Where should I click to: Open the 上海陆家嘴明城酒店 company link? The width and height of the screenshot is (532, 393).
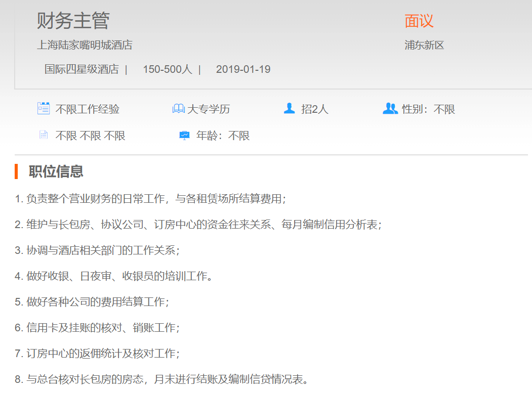(85, 45)
